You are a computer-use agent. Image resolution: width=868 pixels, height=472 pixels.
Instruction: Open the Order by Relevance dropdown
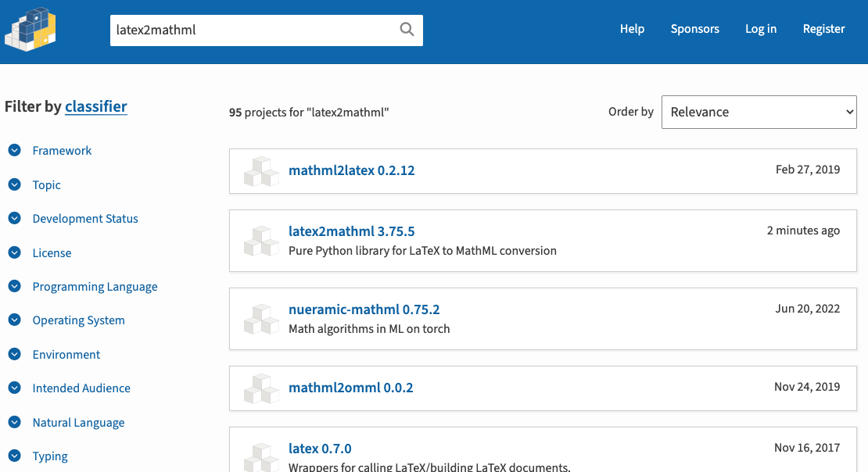pos(759,112)
